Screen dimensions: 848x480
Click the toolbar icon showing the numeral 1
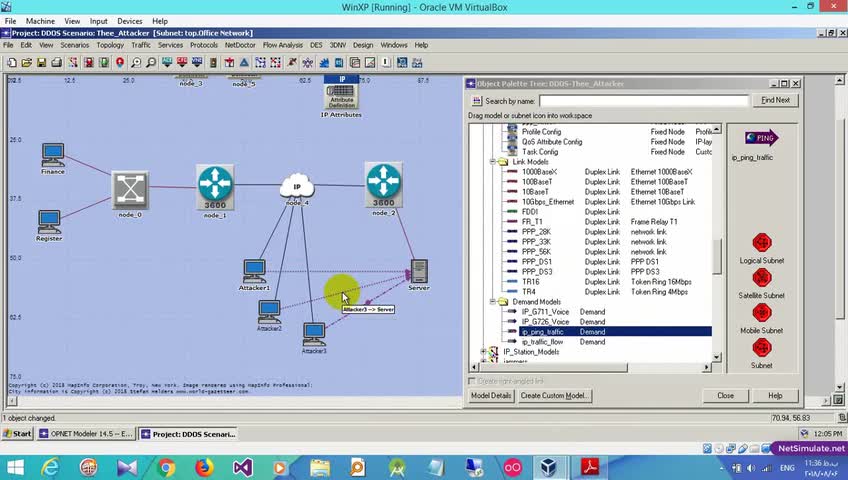point(386,63)
